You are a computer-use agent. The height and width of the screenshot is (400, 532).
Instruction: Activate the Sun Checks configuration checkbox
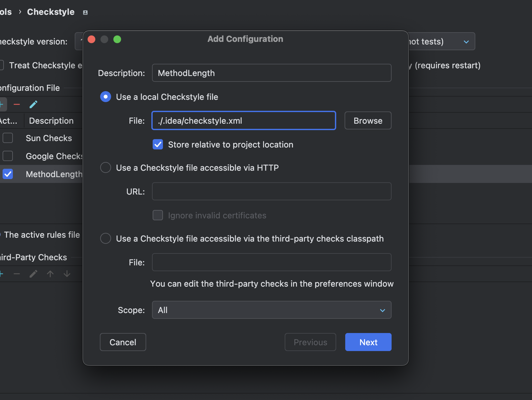8,138
